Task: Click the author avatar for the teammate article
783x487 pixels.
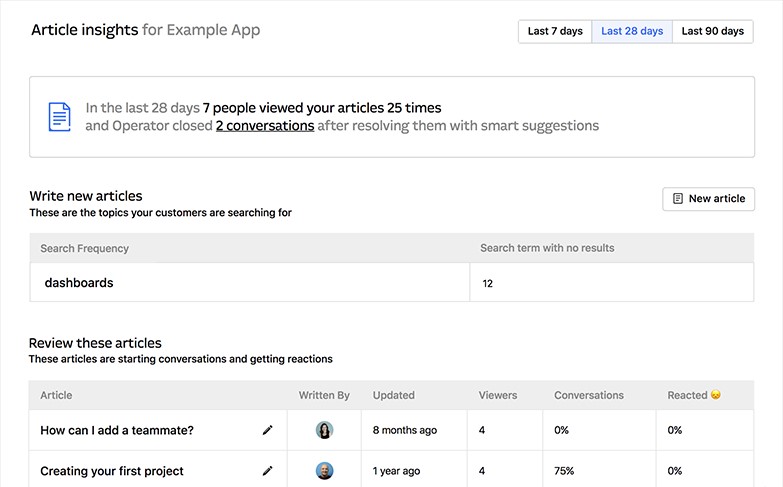Action: (x=324, y=430)
